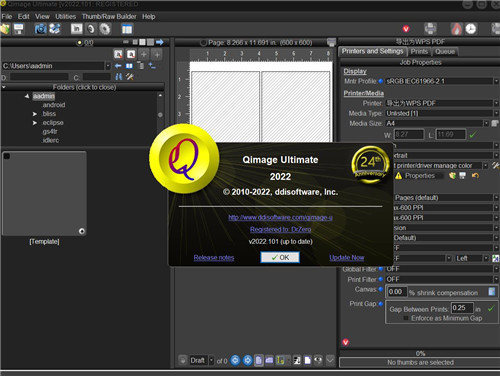Open the ddisoftware.com website link

pyautogui.click(x=280, y=217)
